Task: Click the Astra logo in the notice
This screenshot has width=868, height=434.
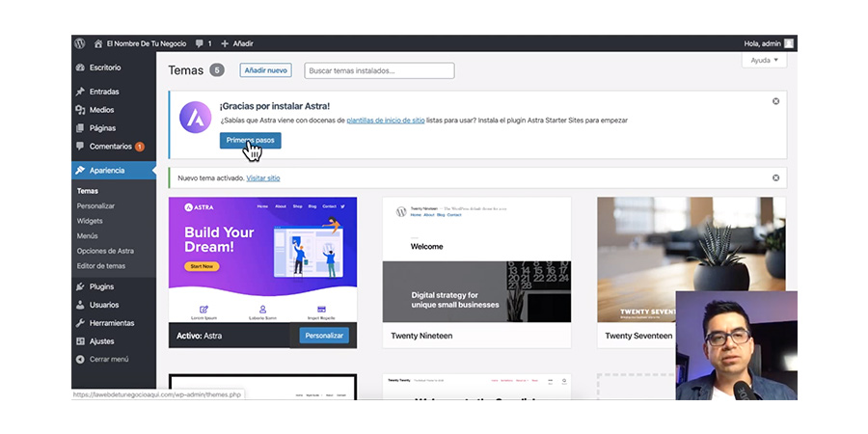Action: 196,118
